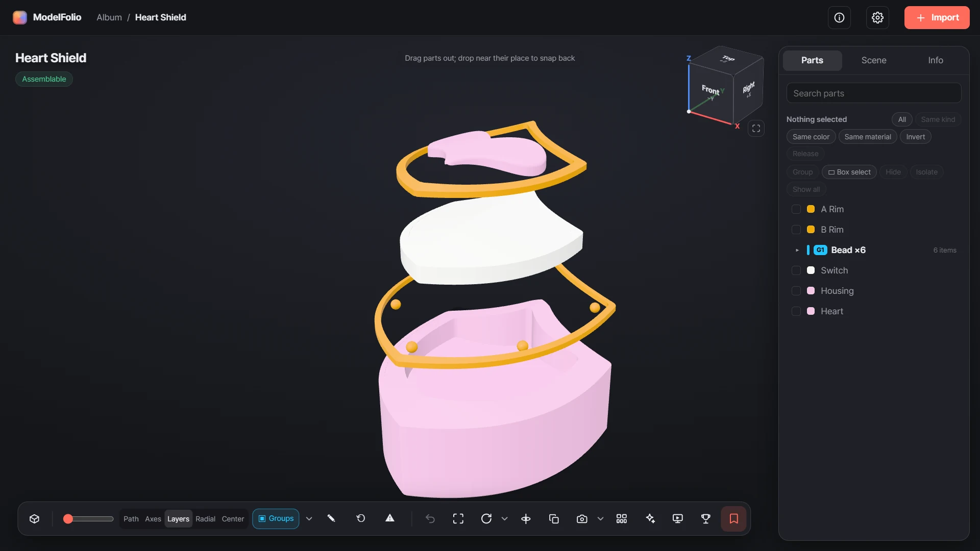Open settings gear in header
The image size is (980, 551).
coord(877,18)
